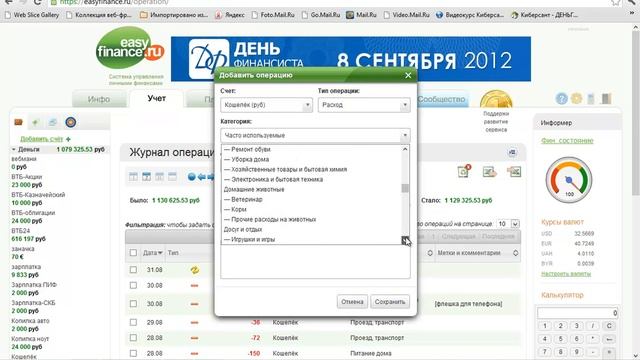Open the Яндекс bookmark
The height and width of the screenshot is (360, 640).
[x=230, y=15]
